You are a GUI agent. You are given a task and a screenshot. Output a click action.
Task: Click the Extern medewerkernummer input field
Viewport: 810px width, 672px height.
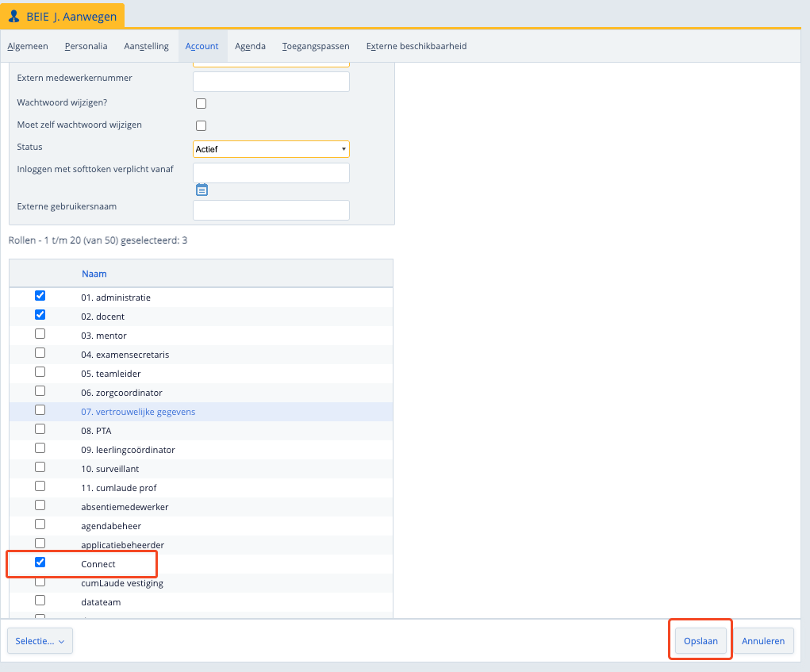click(x=271, y=82)
